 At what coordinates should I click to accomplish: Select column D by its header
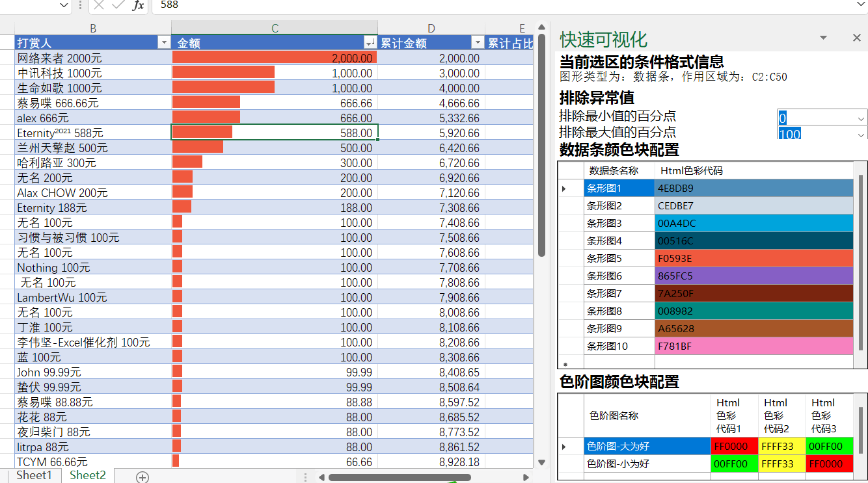point(431,28)
